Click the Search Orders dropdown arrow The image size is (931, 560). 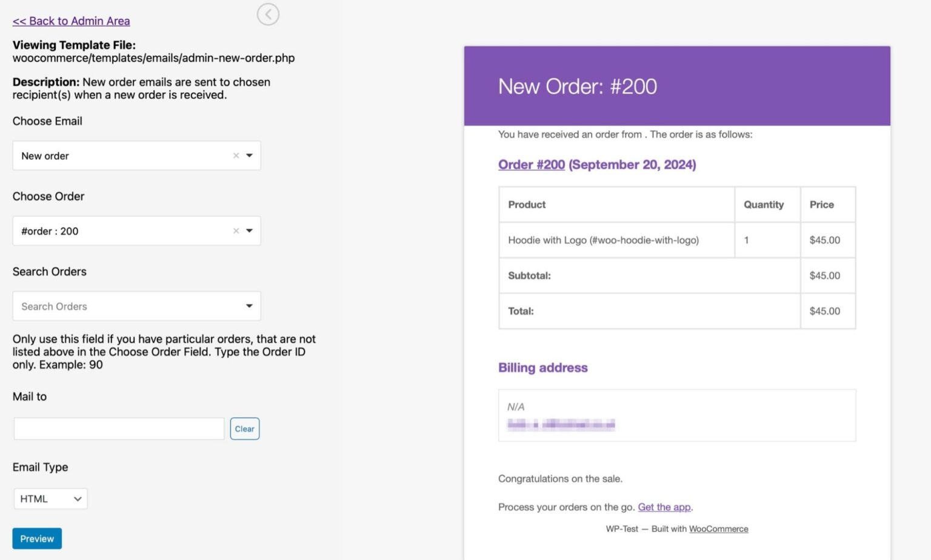[249, 306]
